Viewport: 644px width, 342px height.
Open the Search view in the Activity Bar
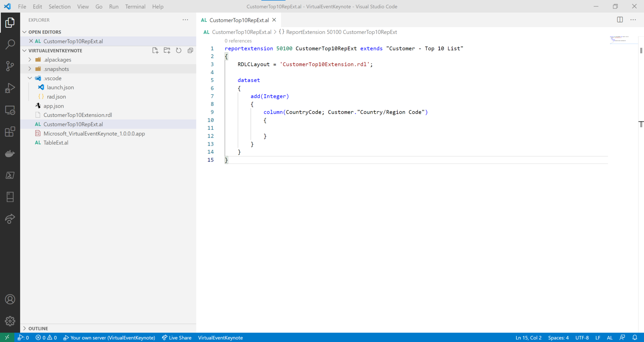tap(10, 44)
